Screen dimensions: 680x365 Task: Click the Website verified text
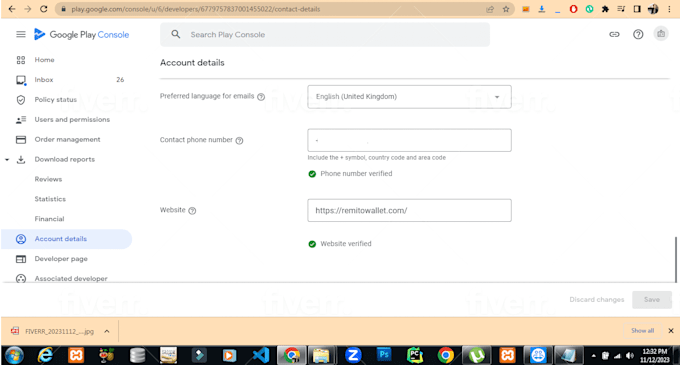point(346,244)
